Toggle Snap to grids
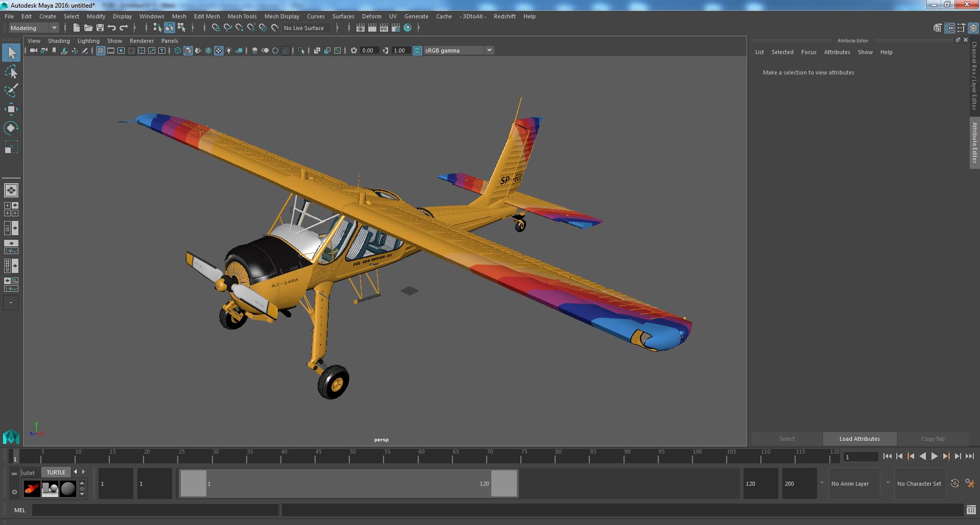Image resolution: width=980 pixels, height=525 pixels. (216, 28)
